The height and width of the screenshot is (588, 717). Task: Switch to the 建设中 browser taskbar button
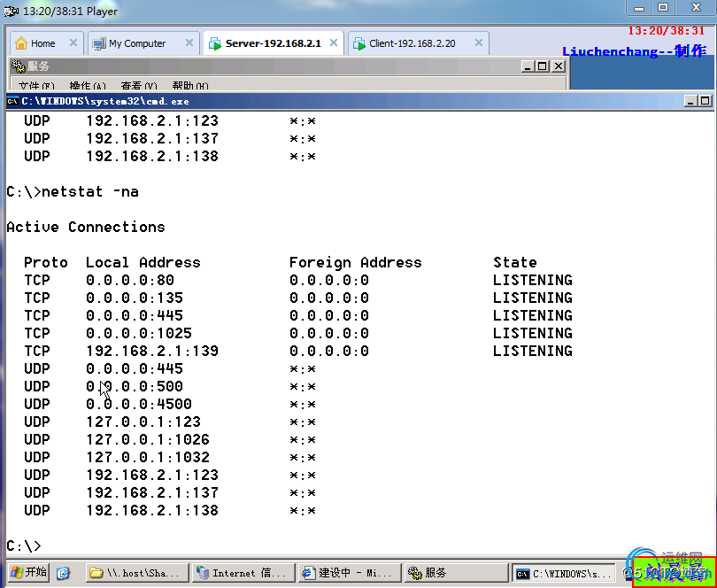(x=349, y=572)
